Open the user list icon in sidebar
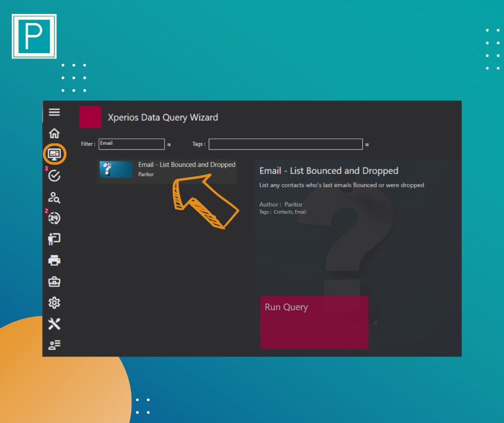 54,345
